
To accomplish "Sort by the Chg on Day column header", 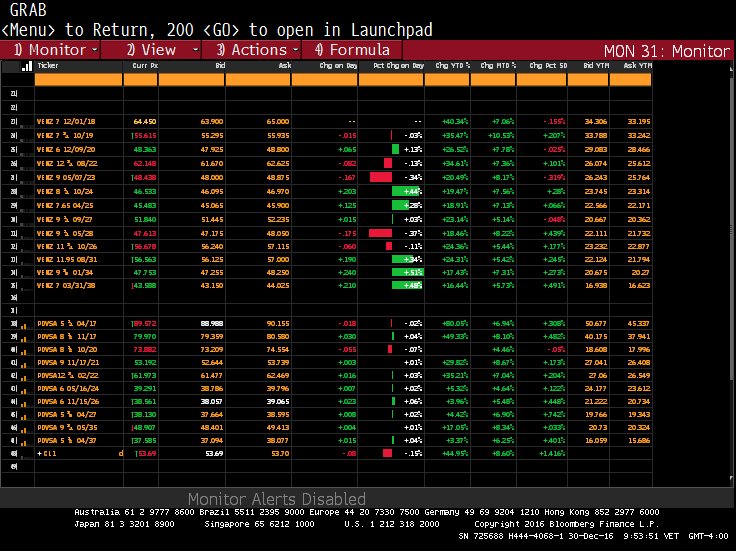I will click(x=325, y=66).
